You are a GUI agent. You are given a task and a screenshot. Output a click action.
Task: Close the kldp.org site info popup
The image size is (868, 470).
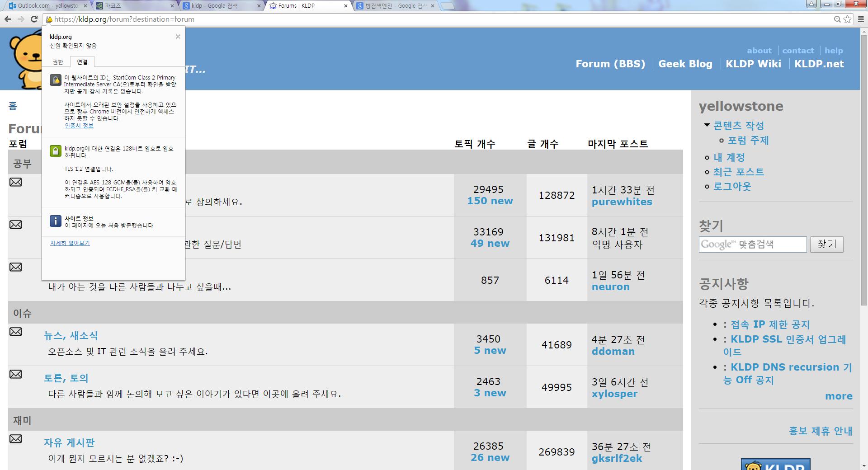pyautogui.click(x=178, y=37)
